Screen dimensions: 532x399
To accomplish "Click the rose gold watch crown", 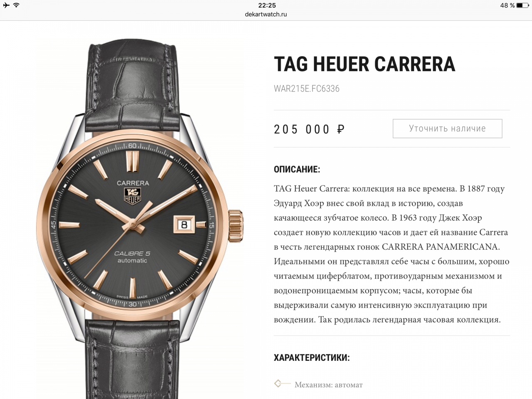I will tap(235, 226).
